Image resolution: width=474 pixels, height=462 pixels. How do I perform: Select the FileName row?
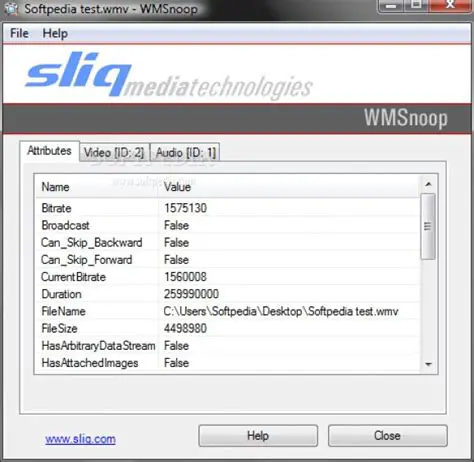228,311
